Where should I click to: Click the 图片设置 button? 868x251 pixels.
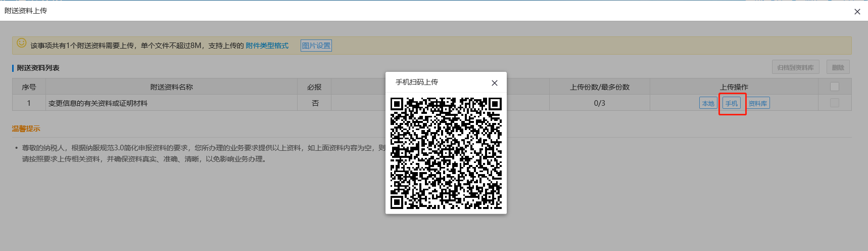point(316,46)
